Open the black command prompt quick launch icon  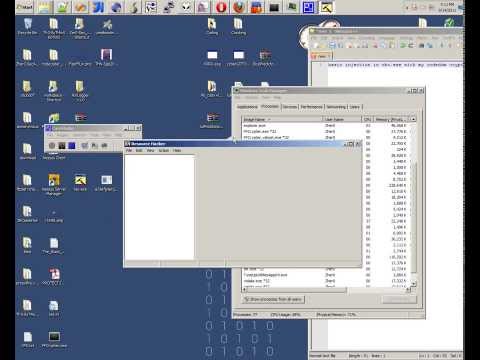click(x=274, y=7)
